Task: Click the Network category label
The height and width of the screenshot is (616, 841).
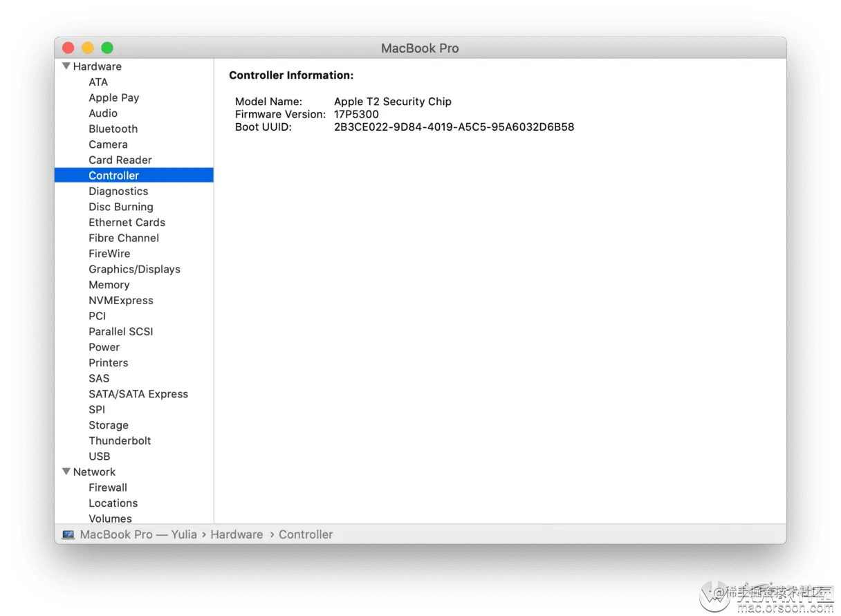Action: 94,472
